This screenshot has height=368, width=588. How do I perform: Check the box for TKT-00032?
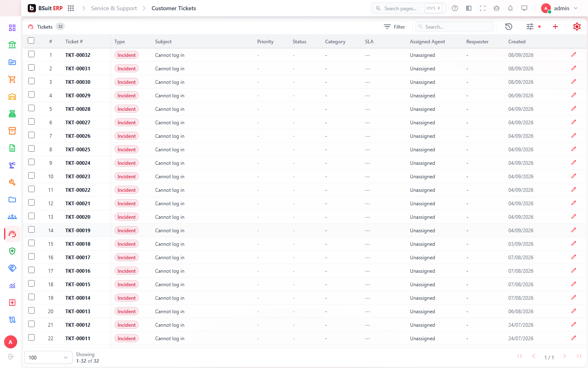tap(31, 54)
